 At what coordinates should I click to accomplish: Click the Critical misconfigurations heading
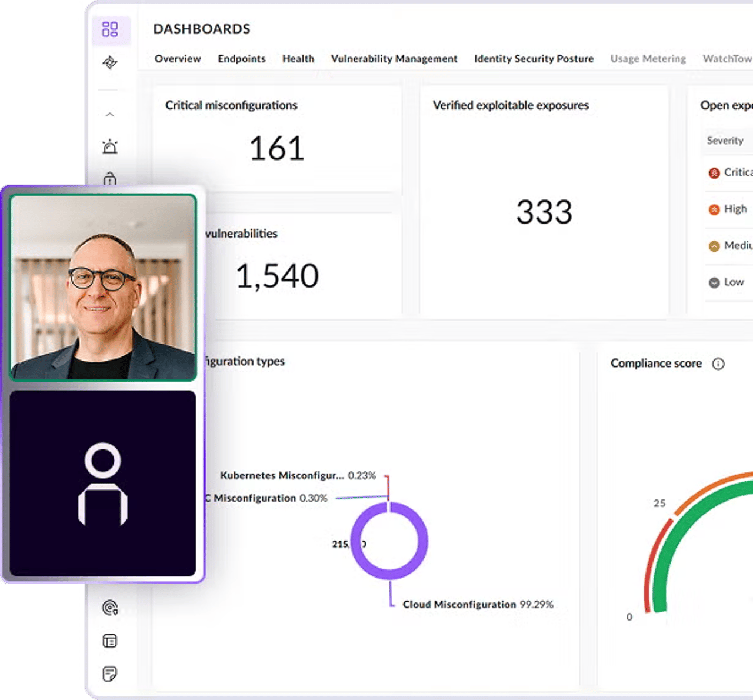(x=231, y=105)
